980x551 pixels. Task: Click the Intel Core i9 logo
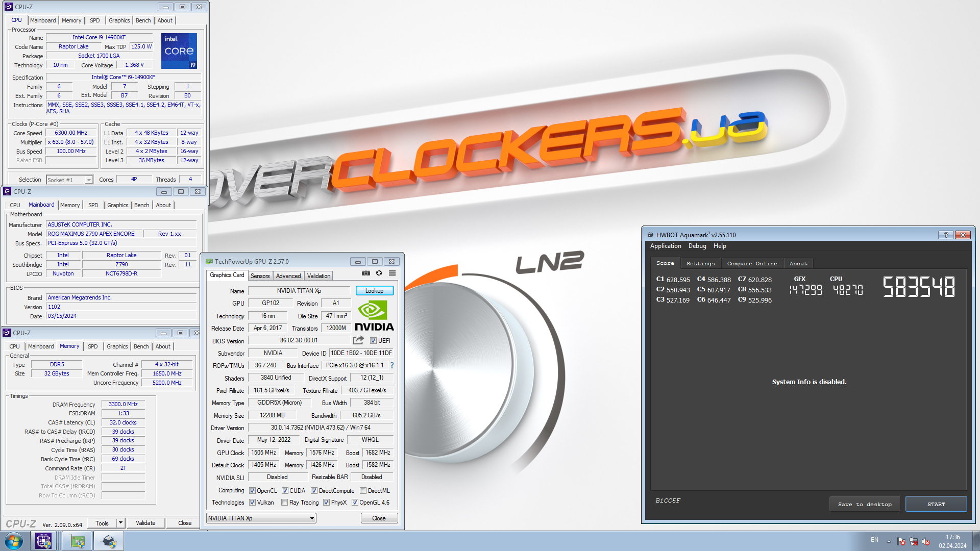179,51
